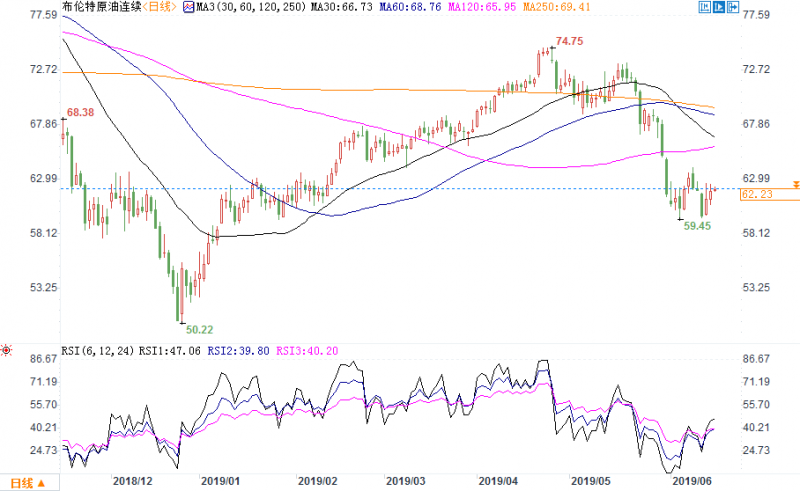
Task: Select the RSI(6,12,24) indicator label
Action: [98, 351]
